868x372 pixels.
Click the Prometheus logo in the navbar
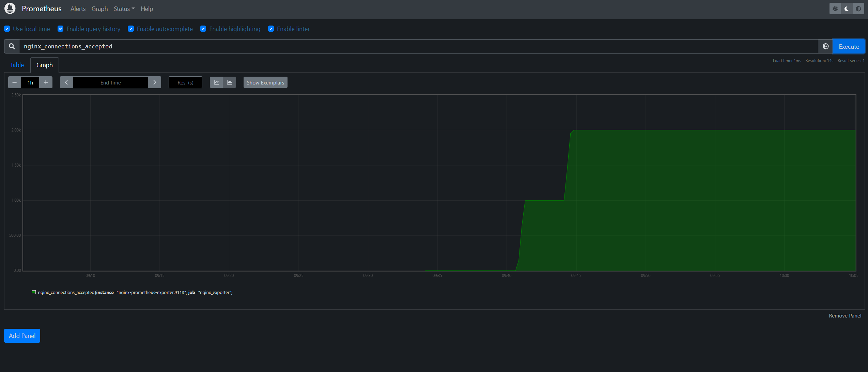coord(10,8)
